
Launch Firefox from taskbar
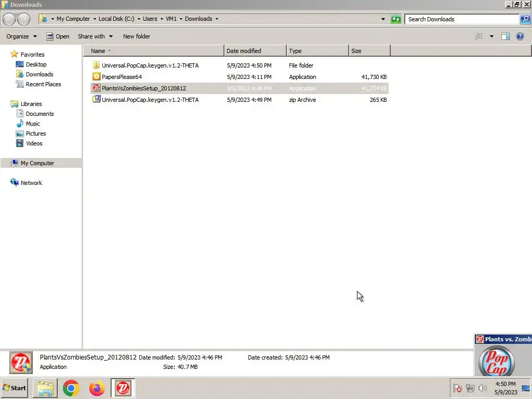click(x=97, y=388)
